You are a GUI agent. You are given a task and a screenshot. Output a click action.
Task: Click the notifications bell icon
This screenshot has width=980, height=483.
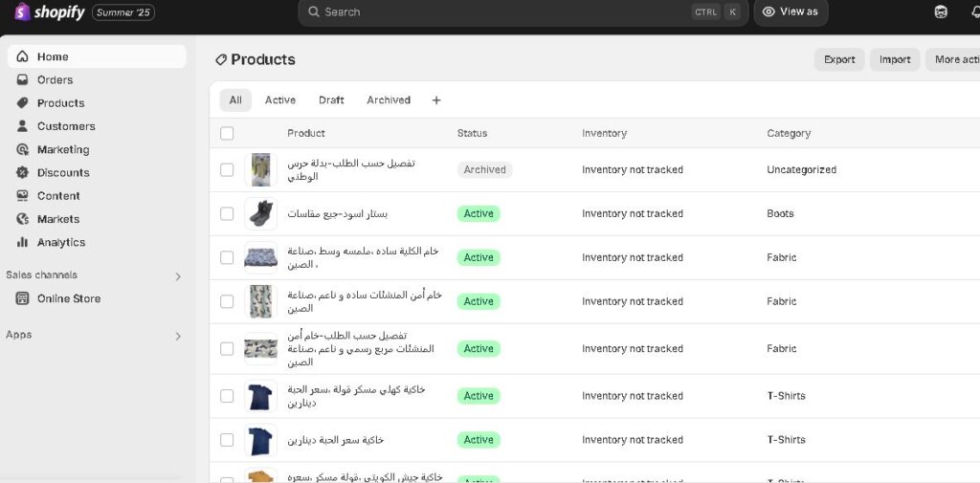point(975,11)
